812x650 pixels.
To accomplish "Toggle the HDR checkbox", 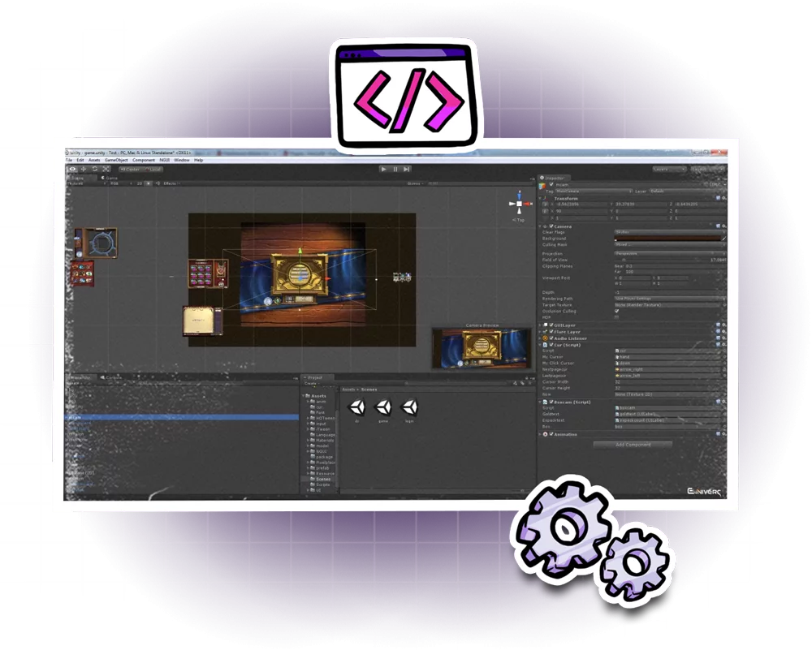I will coord(616,317).
